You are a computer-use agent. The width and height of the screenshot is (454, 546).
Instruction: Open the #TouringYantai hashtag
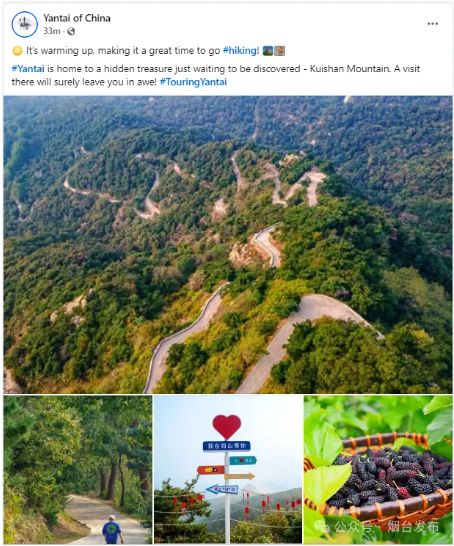pyautogui.click(x=193, y=82)
